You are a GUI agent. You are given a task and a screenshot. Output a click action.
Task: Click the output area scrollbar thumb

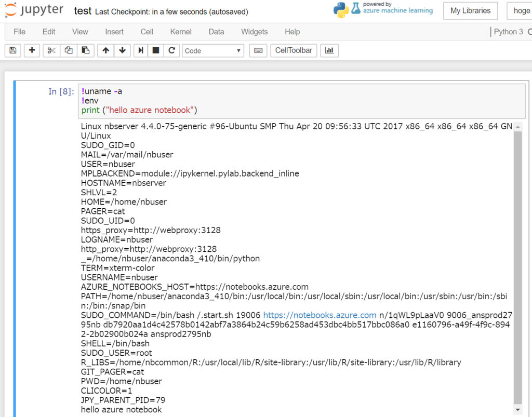(518, 267)
